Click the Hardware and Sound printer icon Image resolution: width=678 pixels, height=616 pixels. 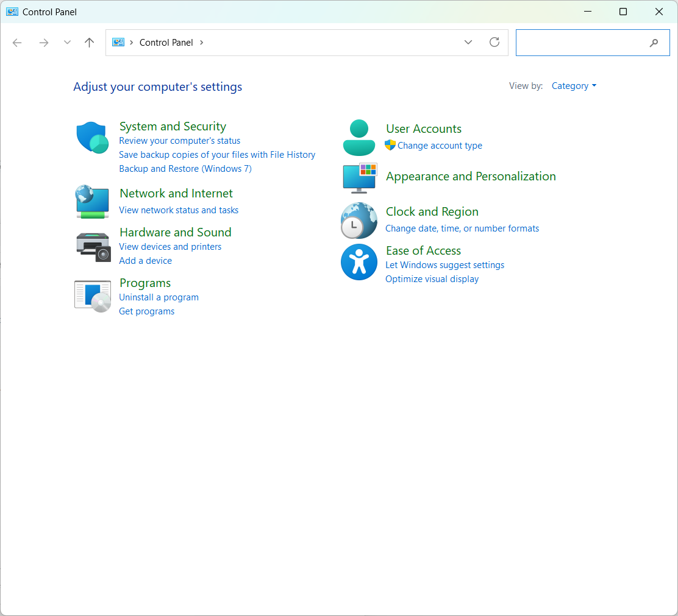click(93, 246)
